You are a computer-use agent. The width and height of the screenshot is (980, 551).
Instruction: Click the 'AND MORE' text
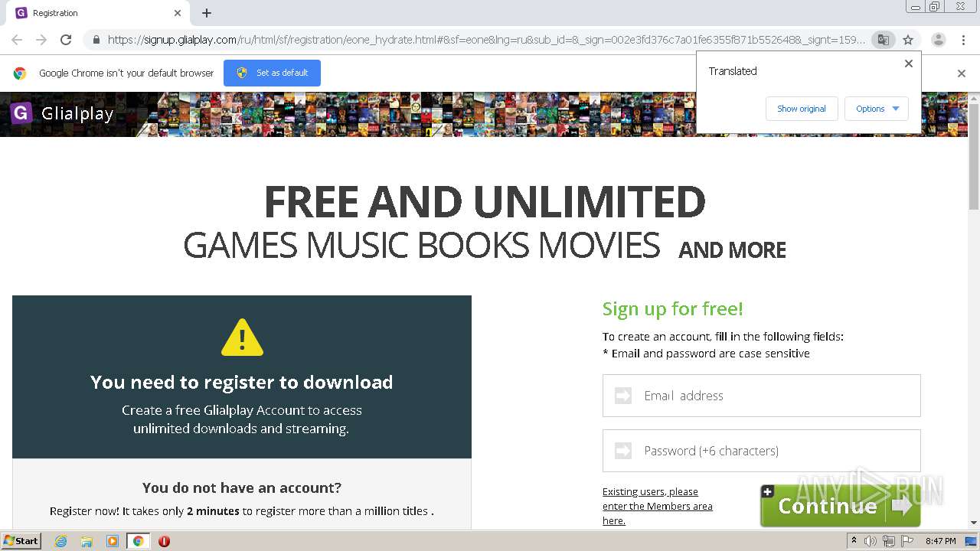(x=733, y=250)
